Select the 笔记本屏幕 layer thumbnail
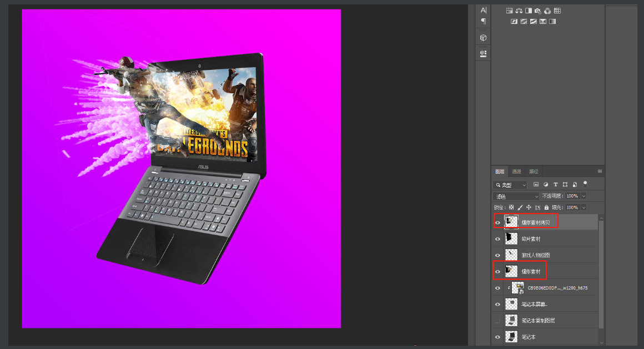 [x=511, y=304]
